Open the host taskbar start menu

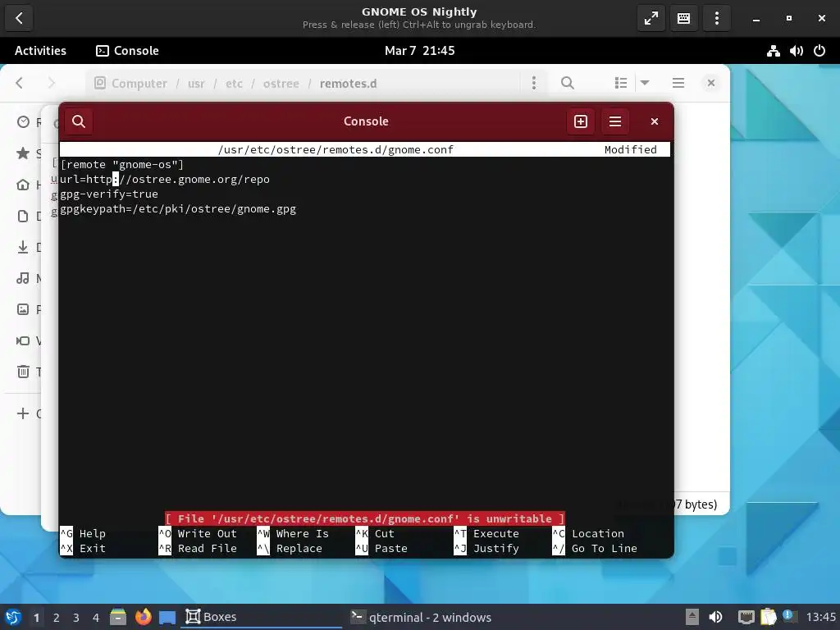pyautogui.click(x=13, y=617)
